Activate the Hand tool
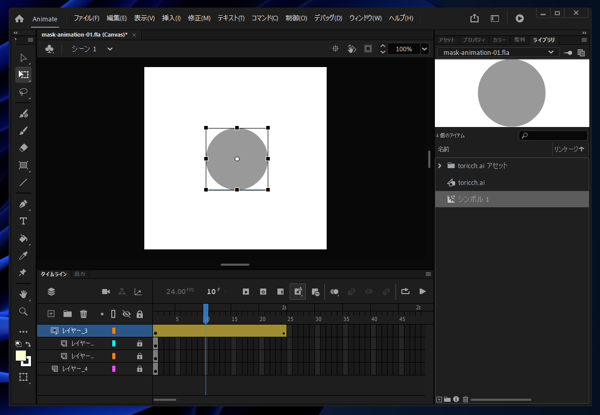Image resolution: width=600 pixels, height=415 pixels. click(x=23, y=294)
